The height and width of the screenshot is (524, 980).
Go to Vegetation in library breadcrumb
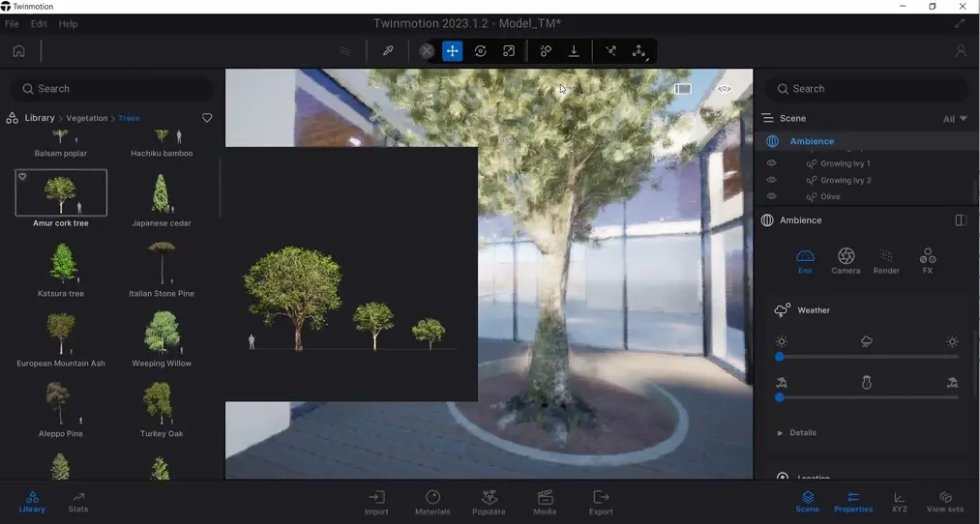pyautogui.click(x=87, y=118)
